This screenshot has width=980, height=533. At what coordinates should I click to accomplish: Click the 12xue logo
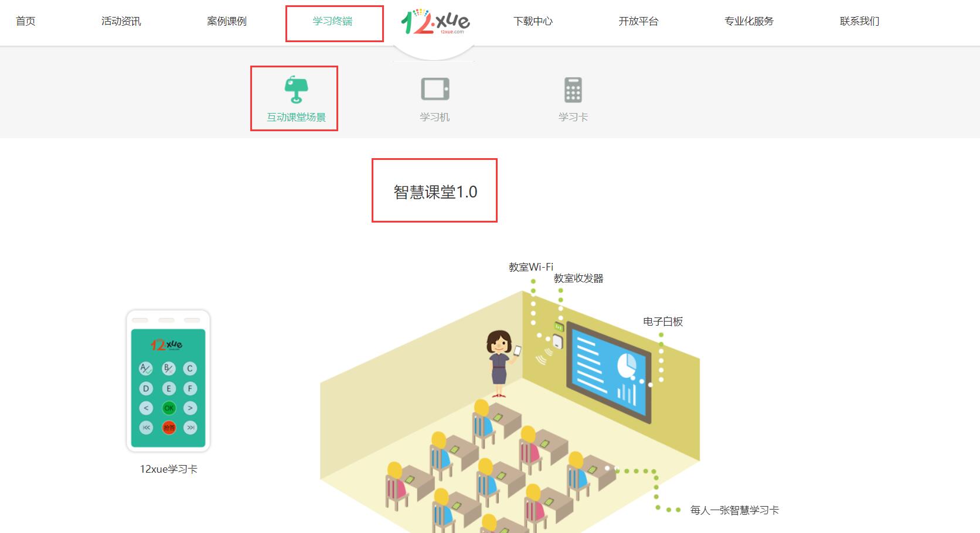tap(435, 22)
